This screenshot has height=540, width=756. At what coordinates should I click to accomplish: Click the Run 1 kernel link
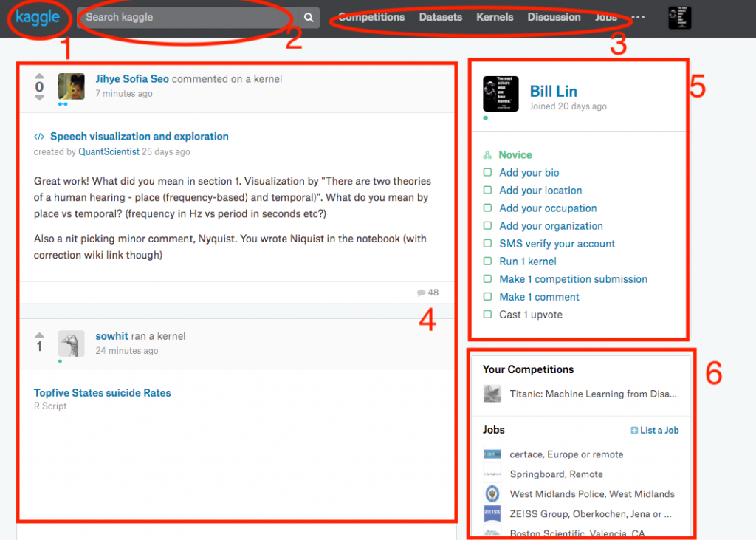pos(527,262)
